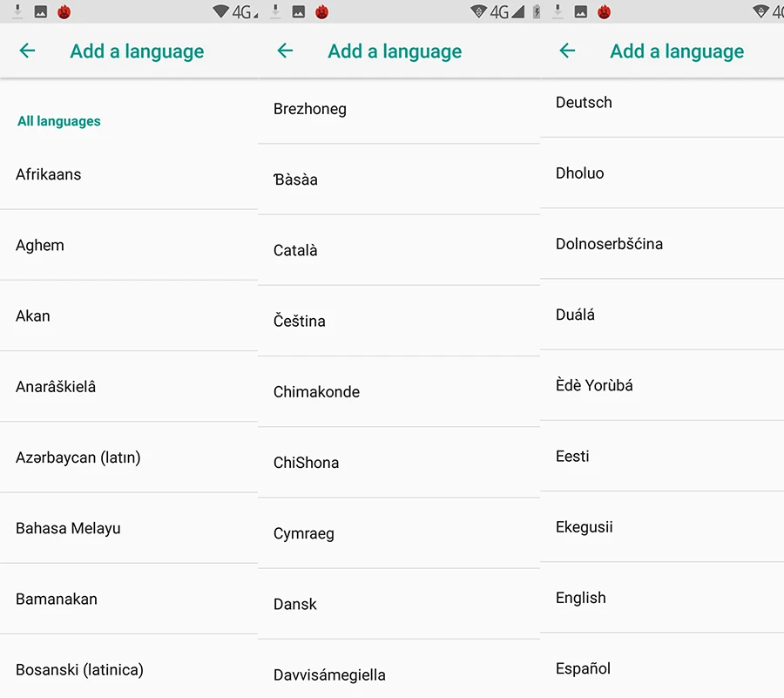Pick Ekegusii language
The image size is (784, 698).
[x=662, y=527]
